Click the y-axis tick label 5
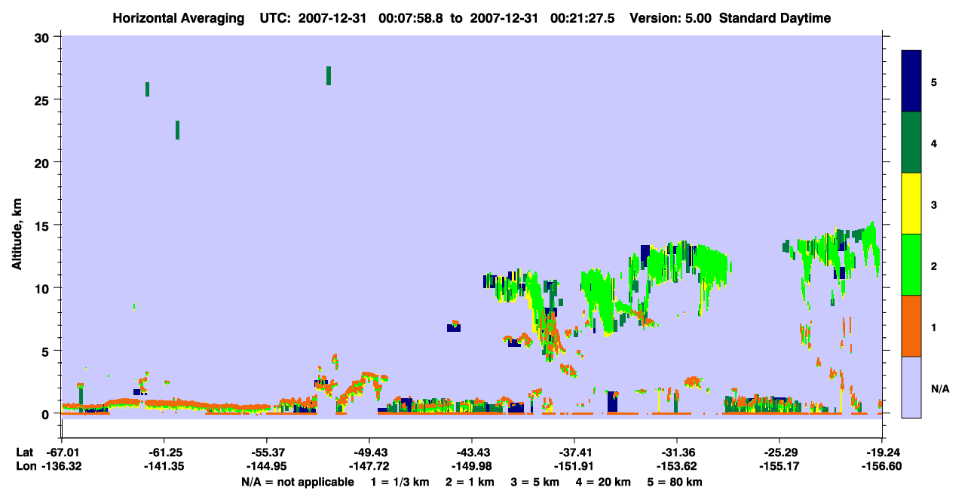Screen dimensions: 980x503 46,351
